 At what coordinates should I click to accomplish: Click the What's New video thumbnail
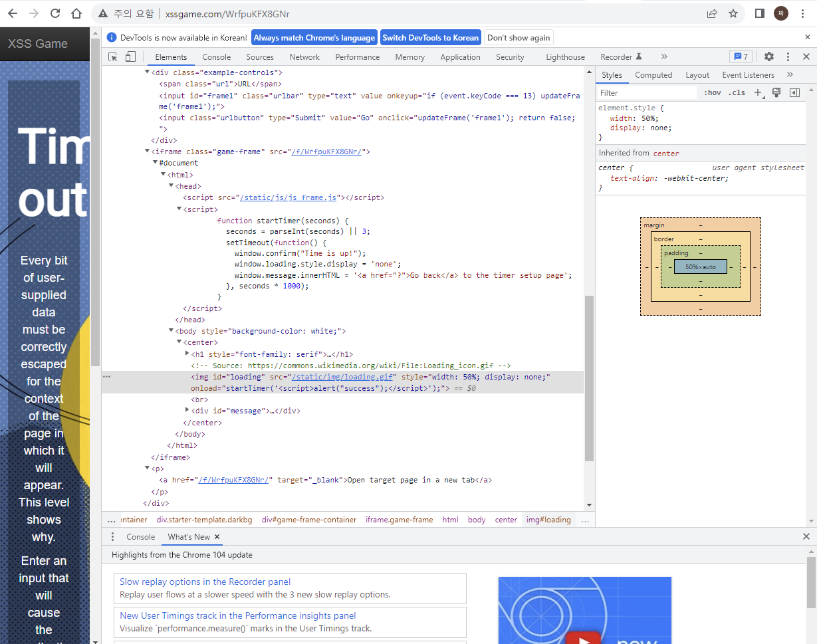pos(585,610)
